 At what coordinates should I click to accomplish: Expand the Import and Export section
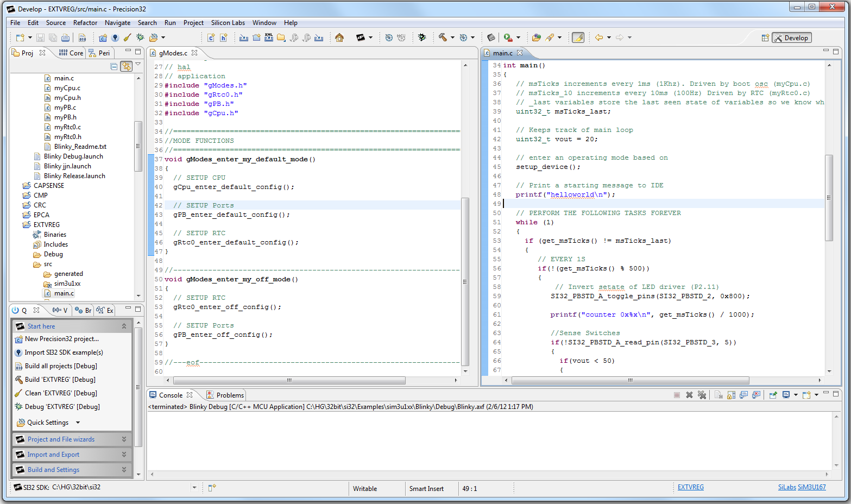pyautogui.click(x=124, y=454)
